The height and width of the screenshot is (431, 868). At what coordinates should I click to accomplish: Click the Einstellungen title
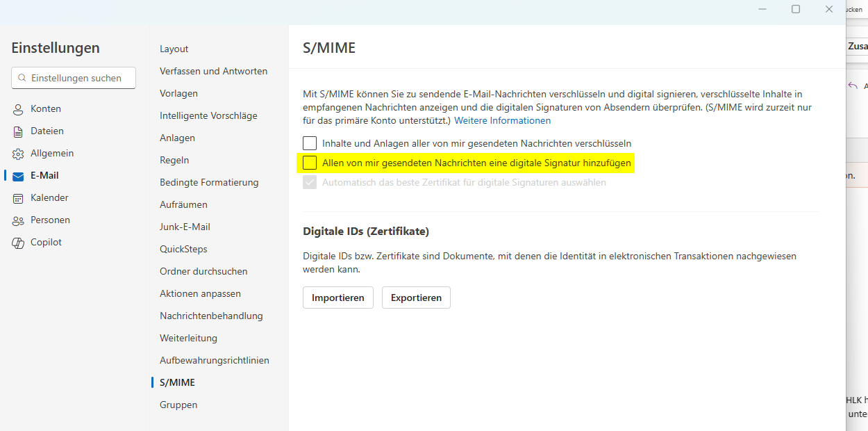pos(56,48)
